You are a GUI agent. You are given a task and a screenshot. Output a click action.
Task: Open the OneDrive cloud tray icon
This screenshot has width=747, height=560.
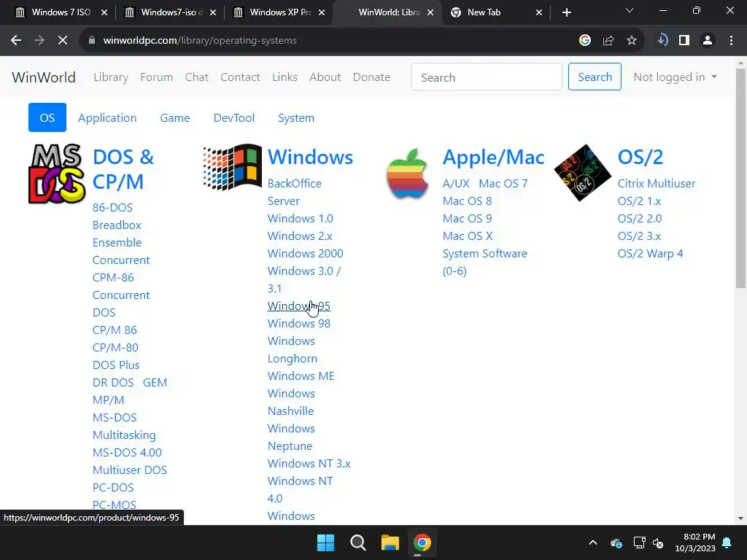(616, 542)
